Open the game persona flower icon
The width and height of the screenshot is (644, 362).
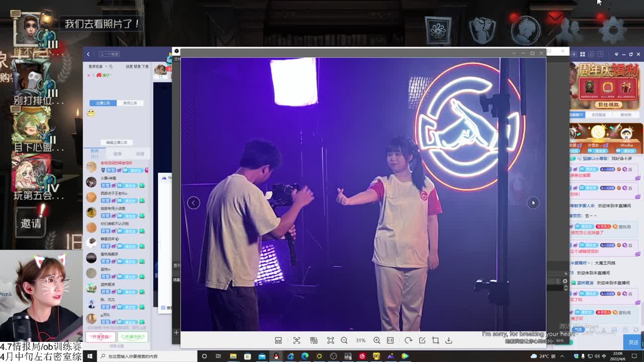pyautogui.click(x=438, y=30)
